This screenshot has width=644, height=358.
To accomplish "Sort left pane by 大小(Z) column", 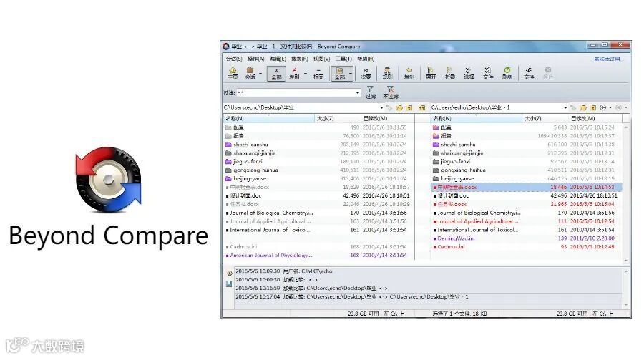I will pos(338,118).
